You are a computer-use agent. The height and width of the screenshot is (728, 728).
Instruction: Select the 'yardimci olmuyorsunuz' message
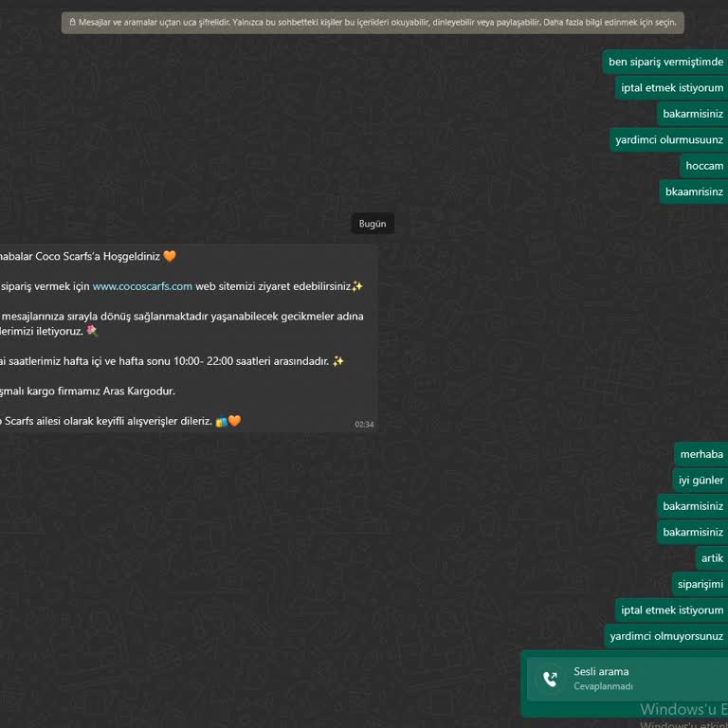[x=665, y=636]
